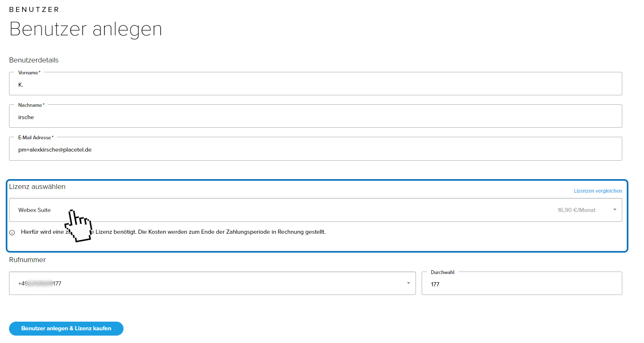Open the Lizenzen vergleichen link
The height and width of the screenshot is (343, 644).
point(598,191)
